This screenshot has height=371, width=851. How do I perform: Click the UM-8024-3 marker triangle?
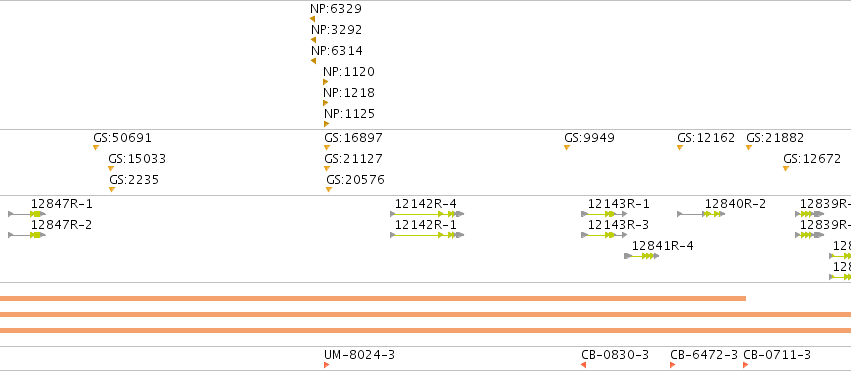click(x=326, y=365)
